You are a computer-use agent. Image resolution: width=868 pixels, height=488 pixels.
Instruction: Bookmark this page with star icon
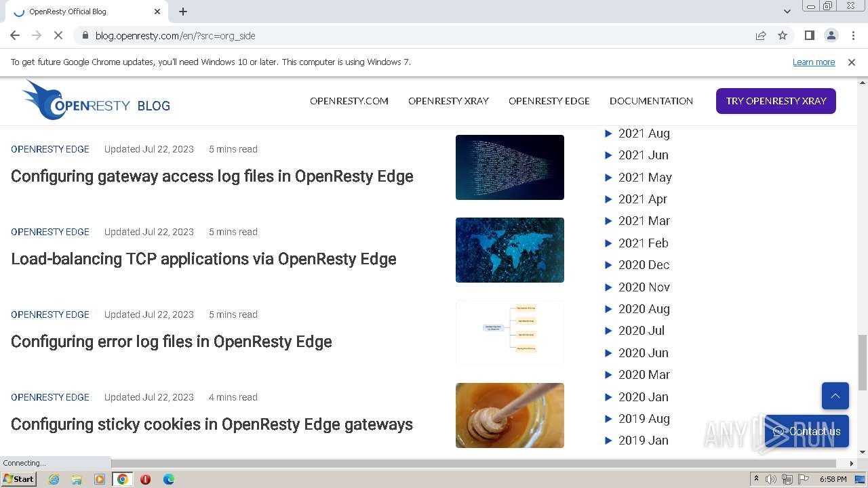783,35
